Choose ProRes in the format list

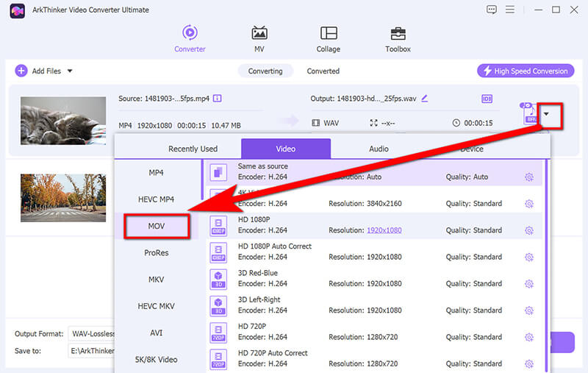click(x=156, y=252)
